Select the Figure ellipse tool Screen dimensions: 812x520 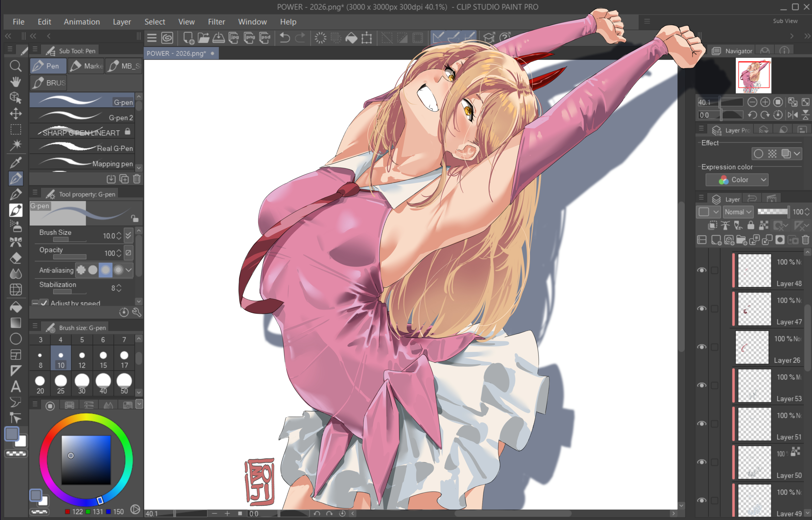(15, 339)
